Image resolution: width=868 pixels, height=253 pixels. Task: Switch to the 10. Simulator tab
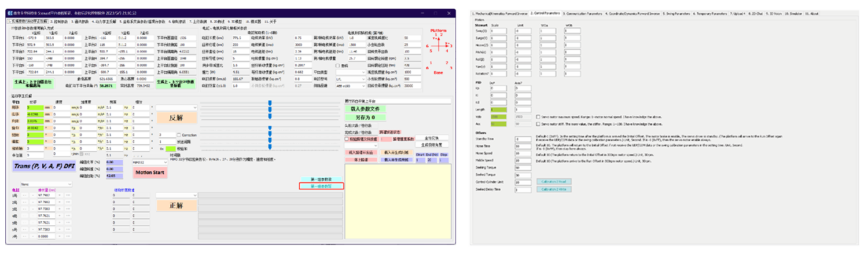click(x=792, y=13)
